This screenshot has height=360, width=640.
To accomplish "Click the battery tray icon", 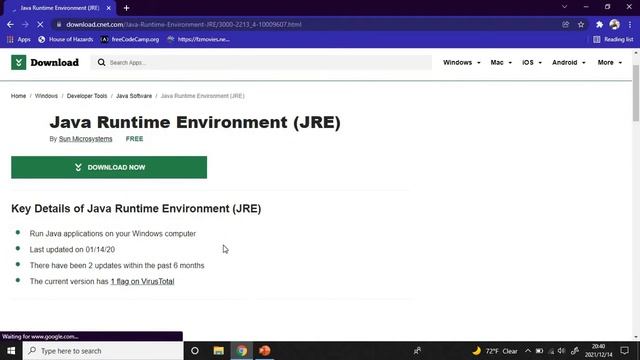I will (x=540, y=351).
